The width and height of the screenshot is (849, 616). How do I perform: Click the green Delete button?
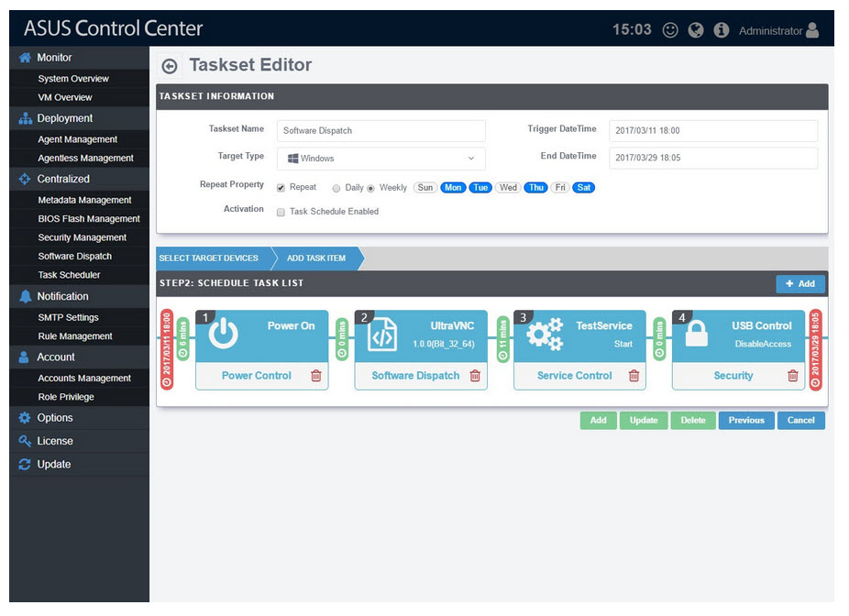click(x=693, y=421)
